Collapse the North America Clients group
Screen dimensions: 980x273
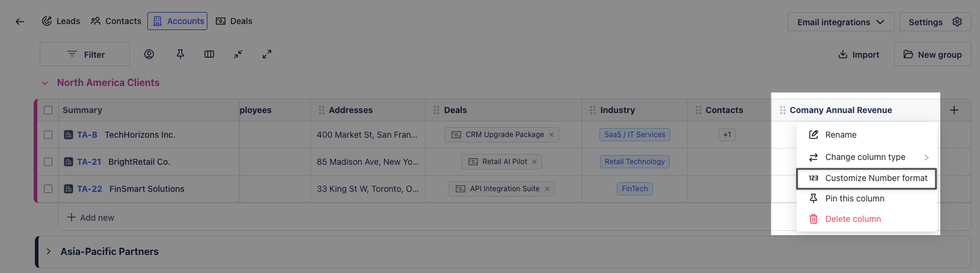[x=44, y=83]
